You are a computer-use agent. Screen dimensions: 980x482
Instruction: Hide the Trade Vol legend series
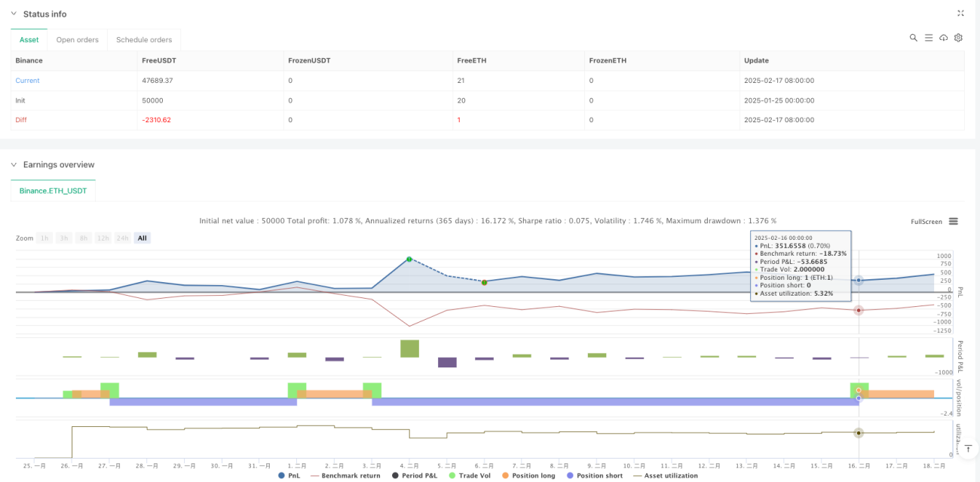(472, 476)
